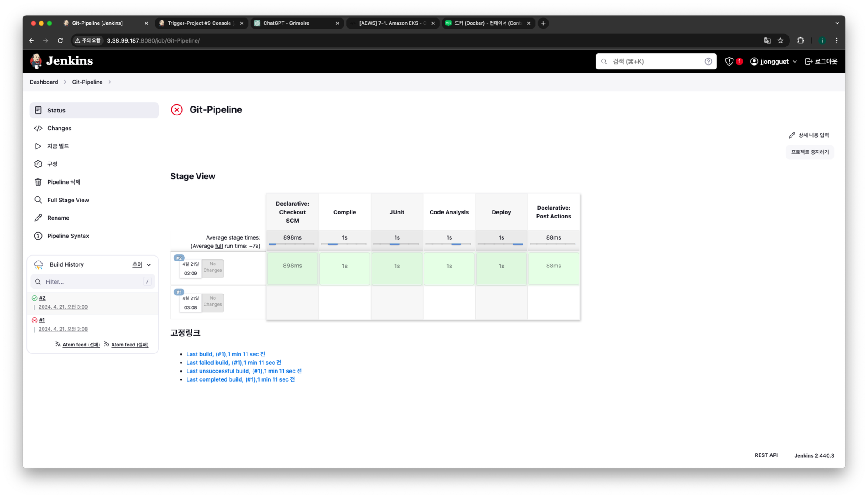The height and width of the screenshot is (498, 868).
Task: Click 지금 빌드 play icon
Action: click(38, 146)
